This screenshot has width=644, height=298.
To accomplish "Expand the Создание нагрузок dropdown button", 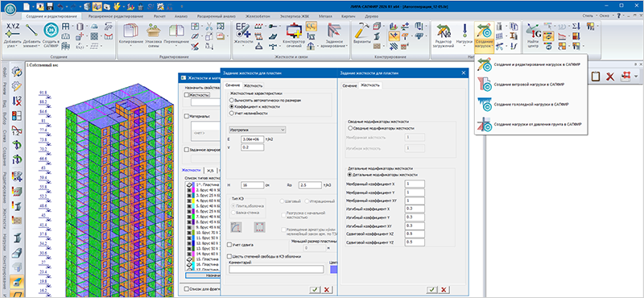I will click(484, 45).
